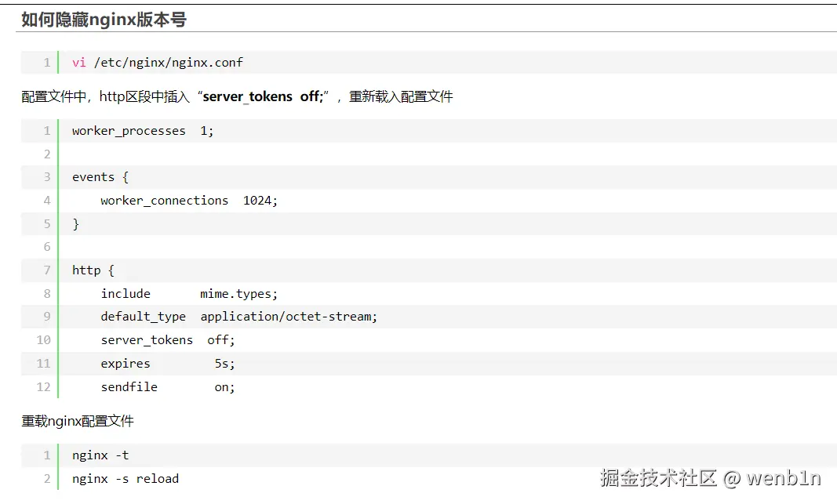This screenshot has height=504, width=837.
Task: Click the code line vi /etc/nginx/nginx.conf
Action: pos(158,63)
